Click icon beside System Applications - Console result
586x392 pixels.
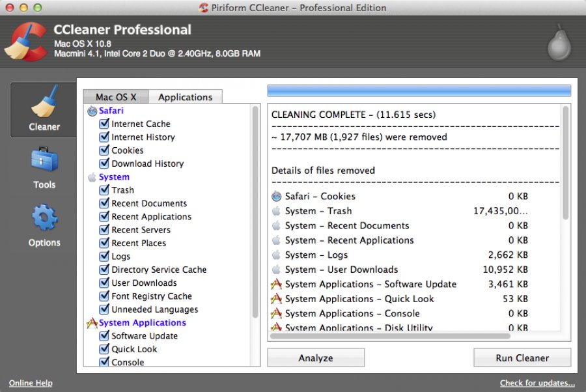point(276,313)
